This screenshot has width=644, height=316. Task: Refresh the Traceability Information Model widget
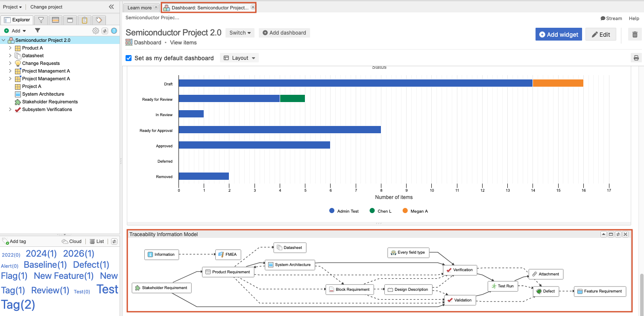(618, 234)
